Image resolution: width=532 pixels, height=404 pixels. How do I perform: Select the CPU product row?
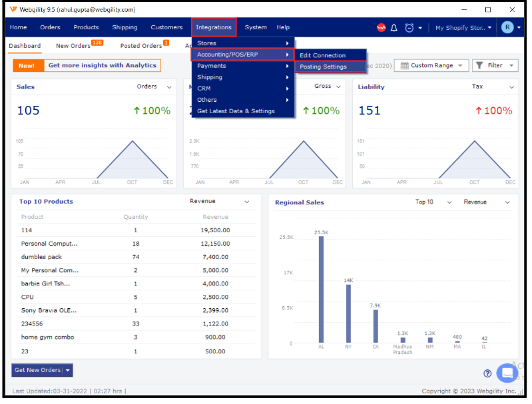tap(136, 298)
